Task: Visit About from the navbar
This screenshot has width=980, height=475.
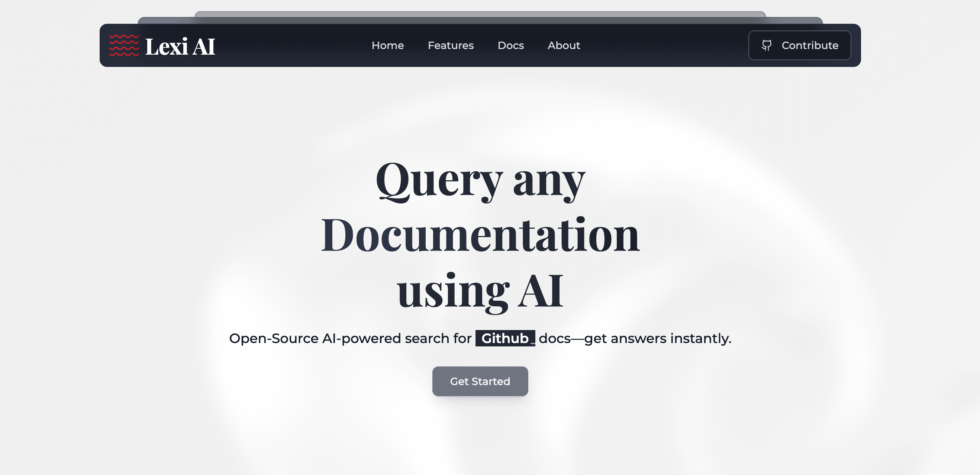Action: [563, 46]
